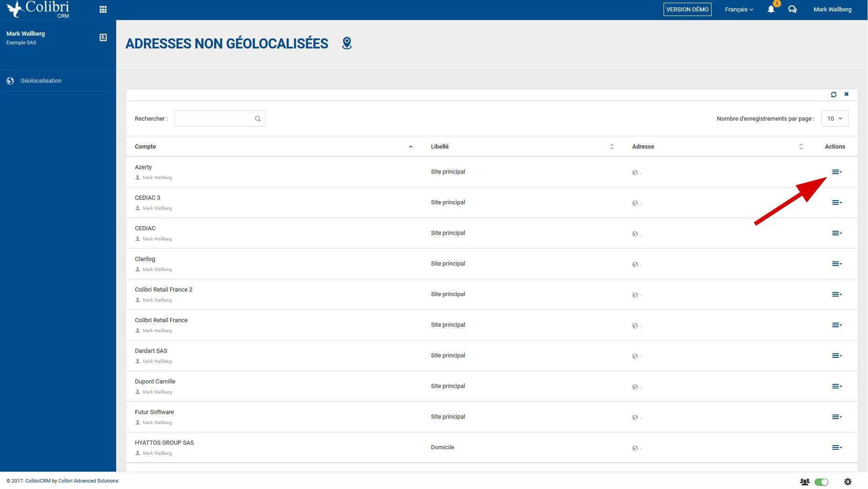
Task: Open the chat messages icon
Action: 793,10
